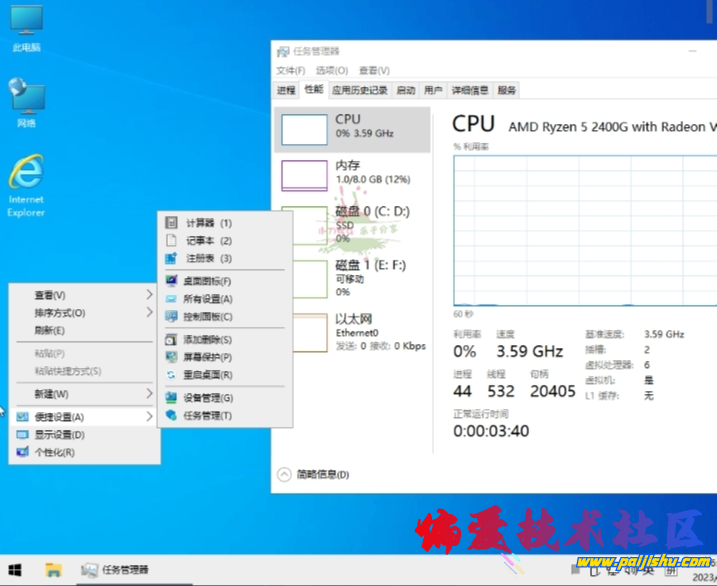Choose 设备管理(G) from the submenu
Screen dimensions: 717x586
click(x=208, y=398)
